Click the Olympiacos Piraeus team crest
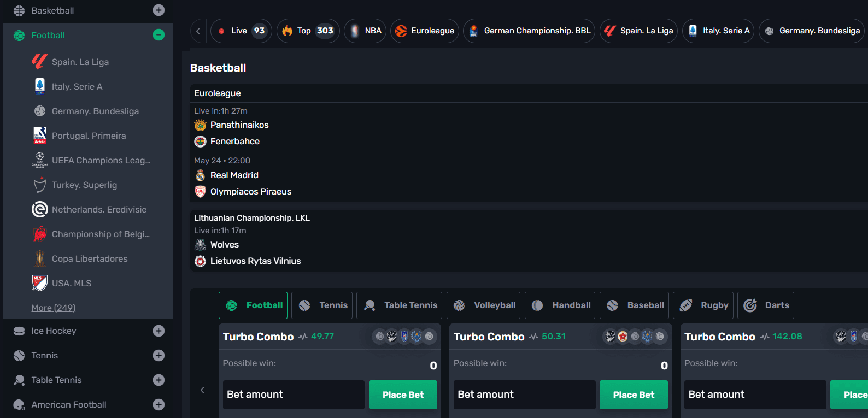This screenshot has height=418, width=868. click(x=201, y=192)
